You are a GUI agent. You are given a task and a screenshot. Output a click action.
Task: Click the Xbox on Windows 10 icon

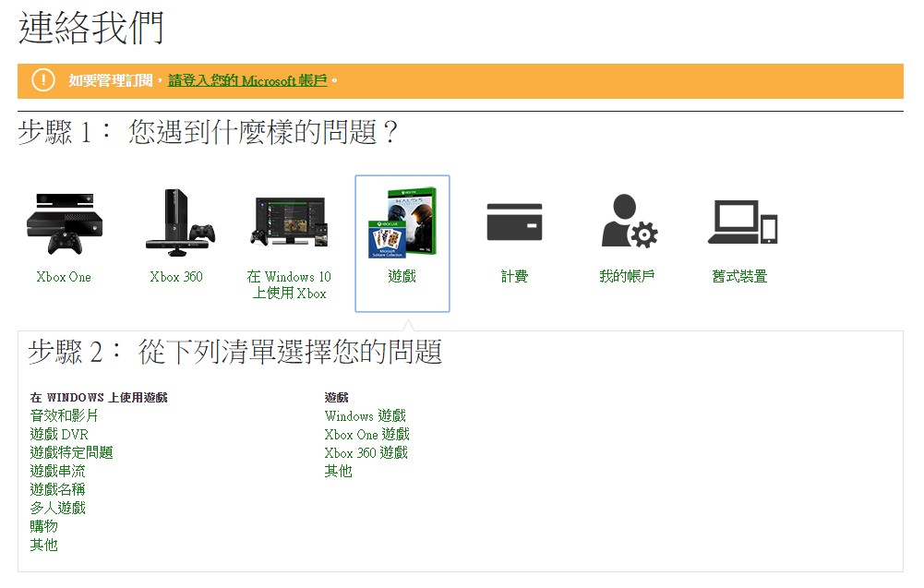click(289, 222)
